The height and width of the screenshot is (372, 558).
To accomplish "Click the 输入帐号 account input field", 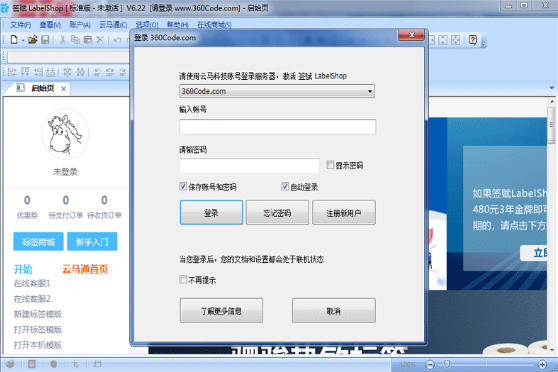I will click(x=277, y=127).
